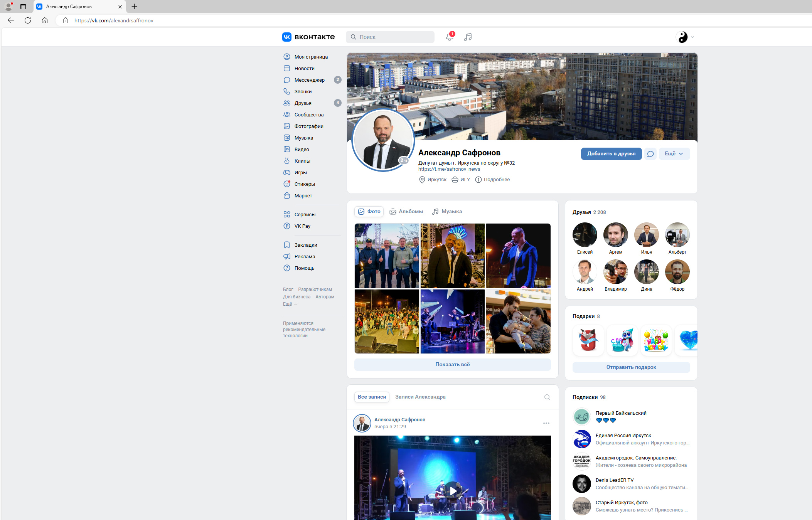
Task: Click the message bubble button on profile
Action: (650, 154)
